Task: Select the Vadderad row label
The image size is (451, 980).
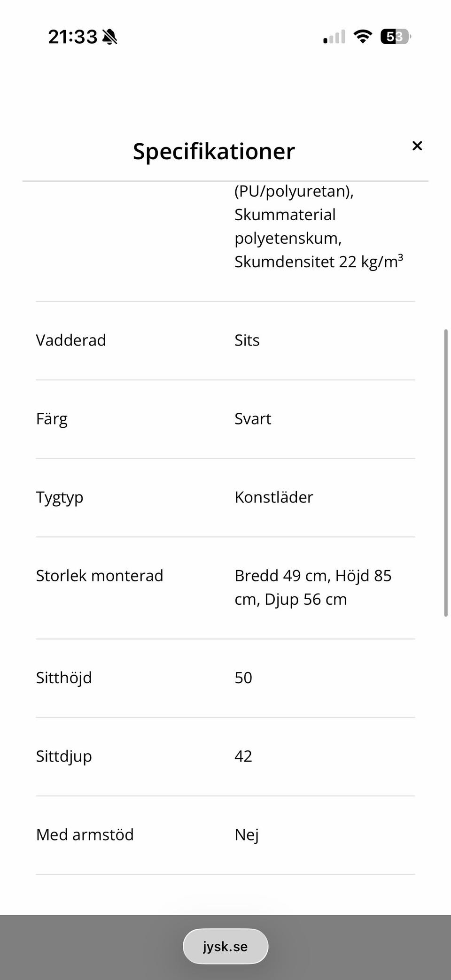Action: [71, 340]
